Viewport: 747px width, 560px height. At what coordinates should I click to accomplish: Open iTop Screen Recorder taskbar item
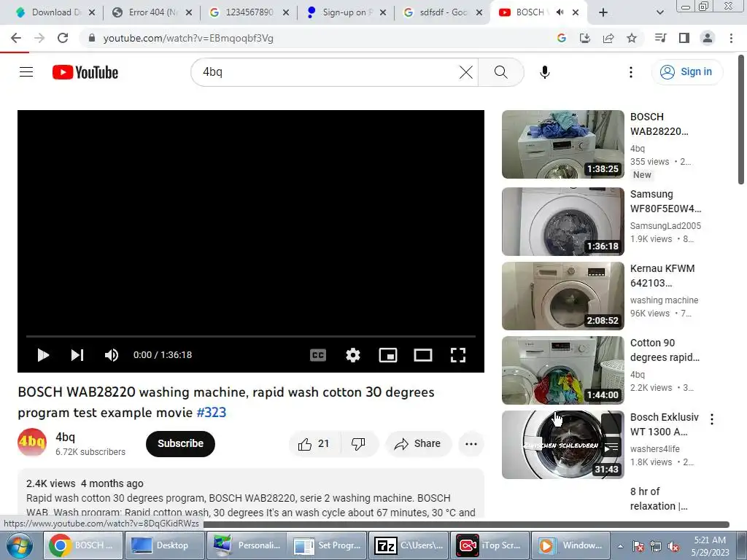[x=489, y=545]
